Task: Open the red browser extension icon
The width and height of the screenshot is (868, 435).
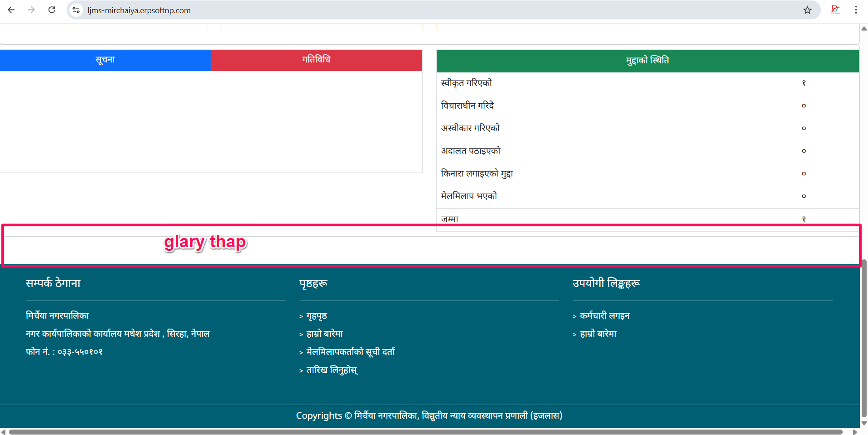Action: [x=835, y=10]
